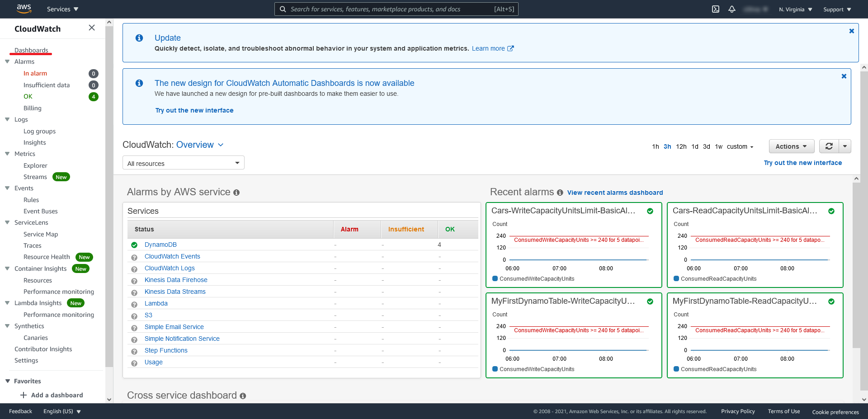This screenshot has height=419, width=868.
Task: Select the 12h time range
Action: click(x=681, y=146)
